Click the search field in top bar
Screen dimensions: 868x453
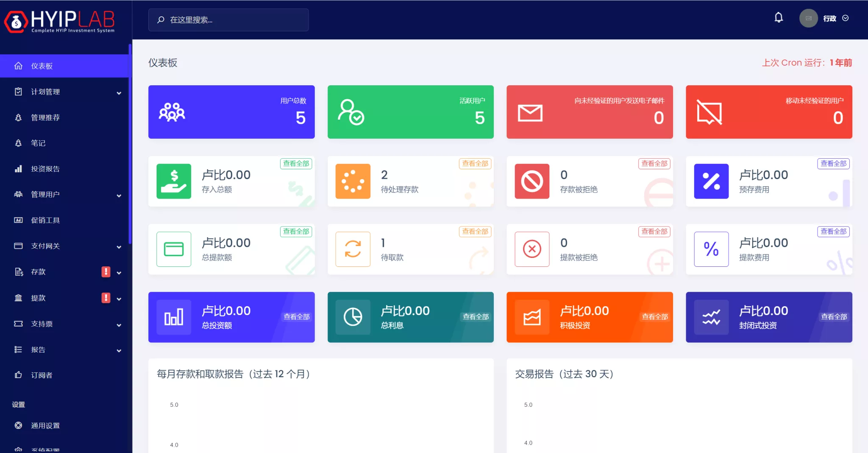pyautogui.click(x=228, y=20)
